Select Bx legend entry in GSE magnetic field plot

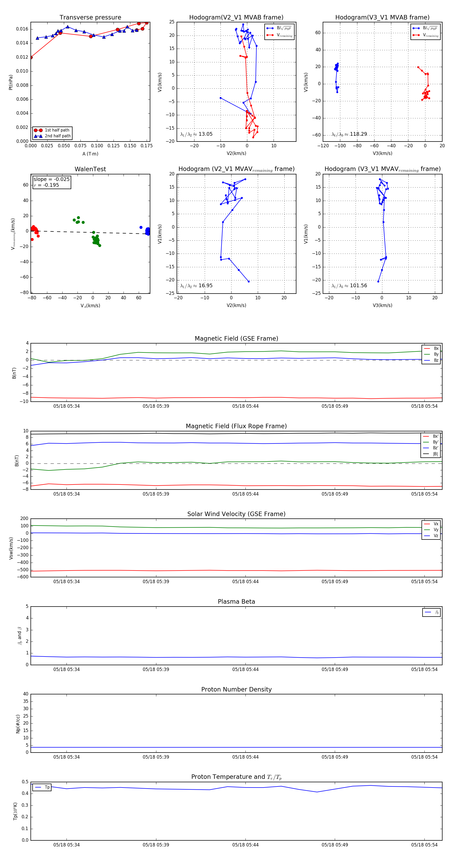pos(431,349)
